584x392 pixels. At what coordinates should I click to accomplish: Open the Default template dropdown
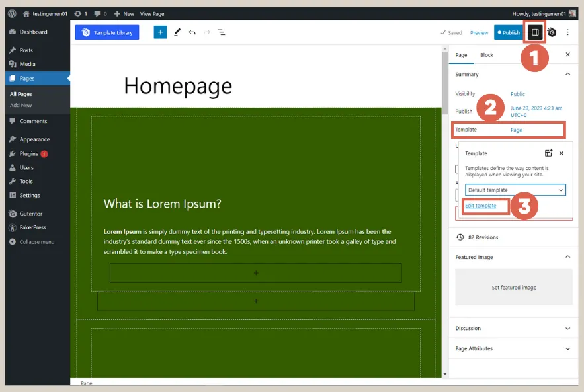(515, 190)
